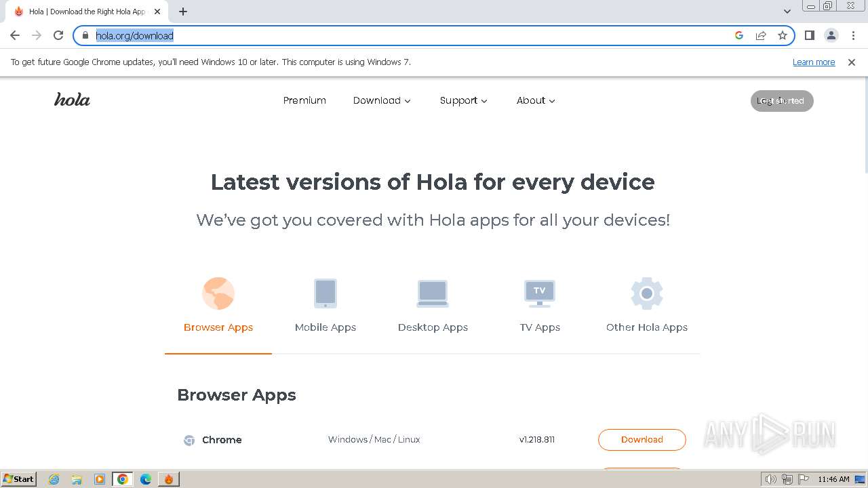Expand the About navigation dropdown
Viewport: 868px width, 488px height.
coord(536,100)
